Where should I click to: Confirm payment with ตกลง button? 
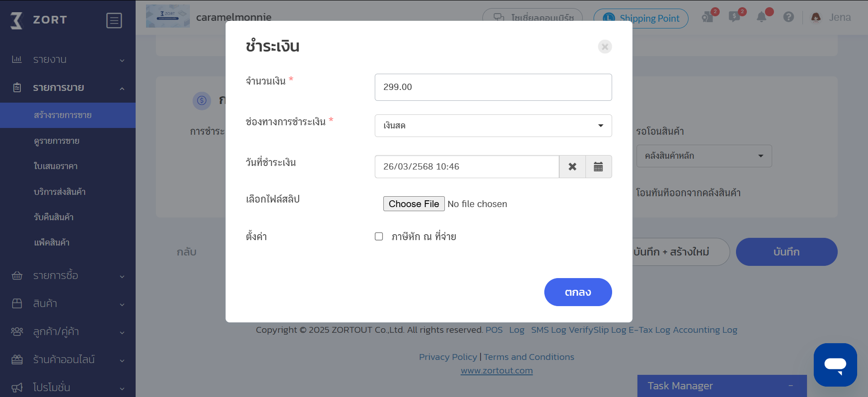coord(578,292)
